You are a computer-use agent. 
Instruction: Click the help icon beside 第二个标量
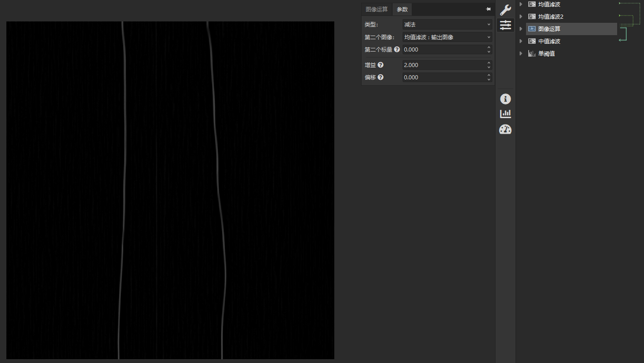click(x=397, y=50)
